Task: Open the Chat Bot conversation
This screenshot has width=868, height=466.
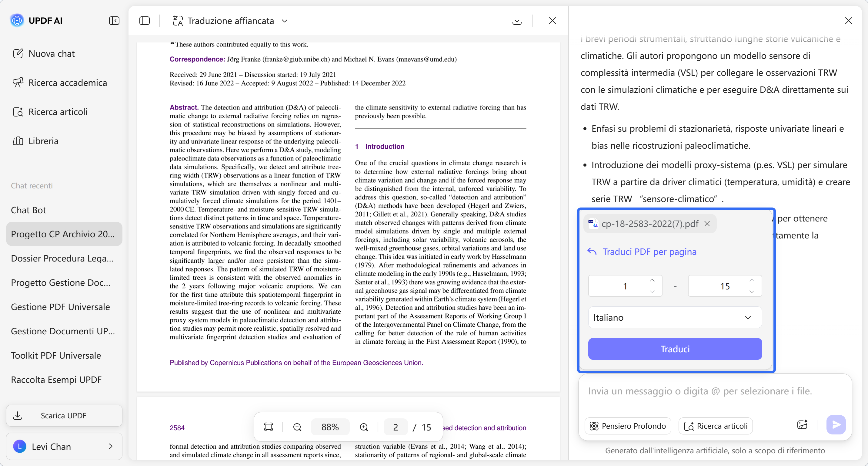Action: tap(64, 210)
